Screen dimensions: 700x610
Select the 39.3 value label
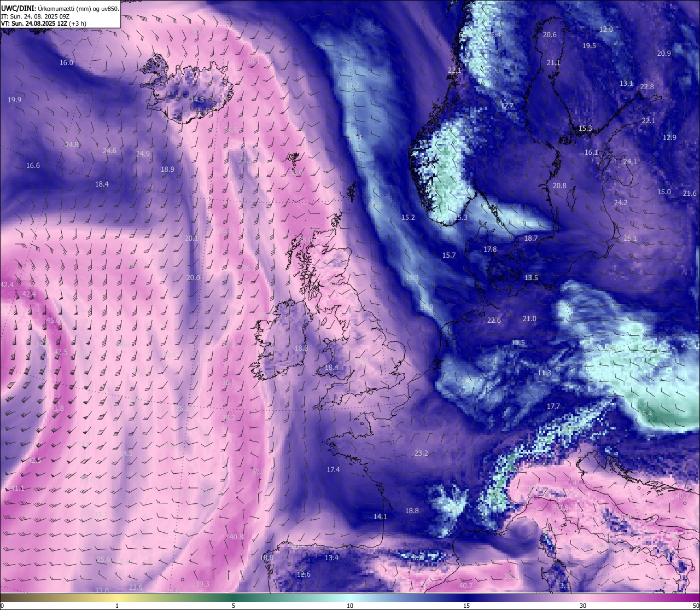[x=202, y=584]
